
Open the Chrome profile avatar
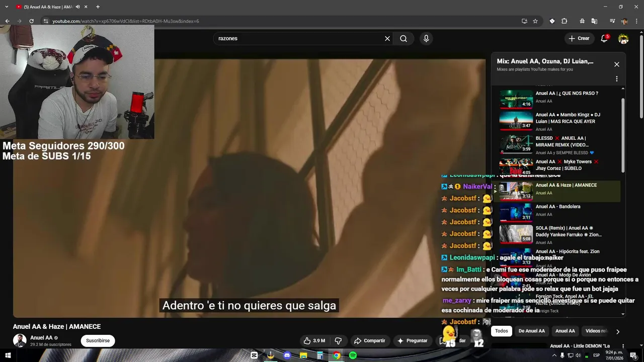click(x=624, y=21)
